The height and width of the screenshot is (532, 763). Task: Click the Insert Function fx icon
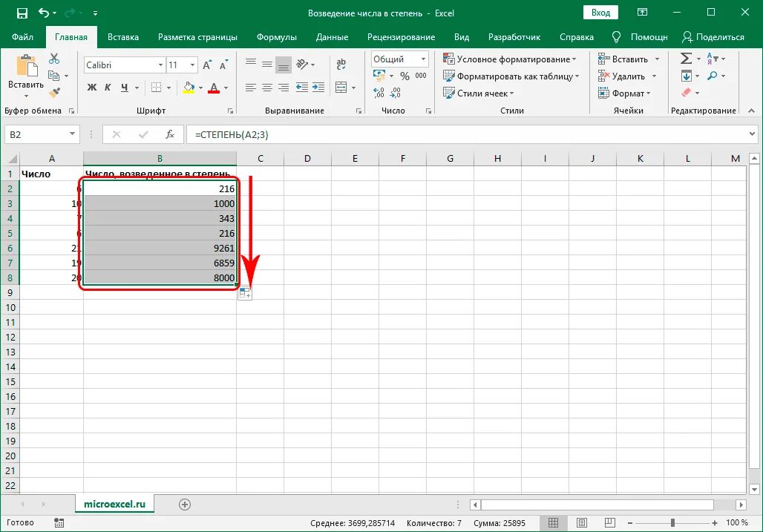[x=170, y=134]
